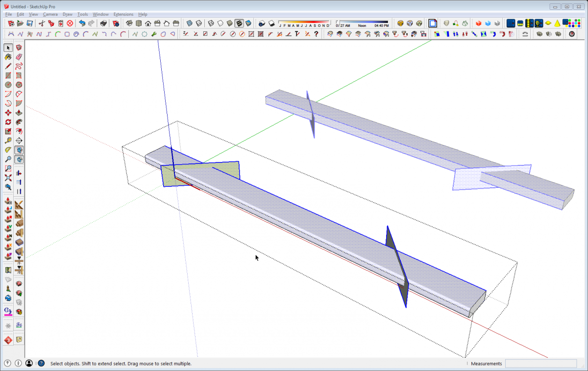Viewport: 588px width, 371px height.
Task: Select the Tape Measure tool
Action: pyautogui.click(x=7, y=140)
